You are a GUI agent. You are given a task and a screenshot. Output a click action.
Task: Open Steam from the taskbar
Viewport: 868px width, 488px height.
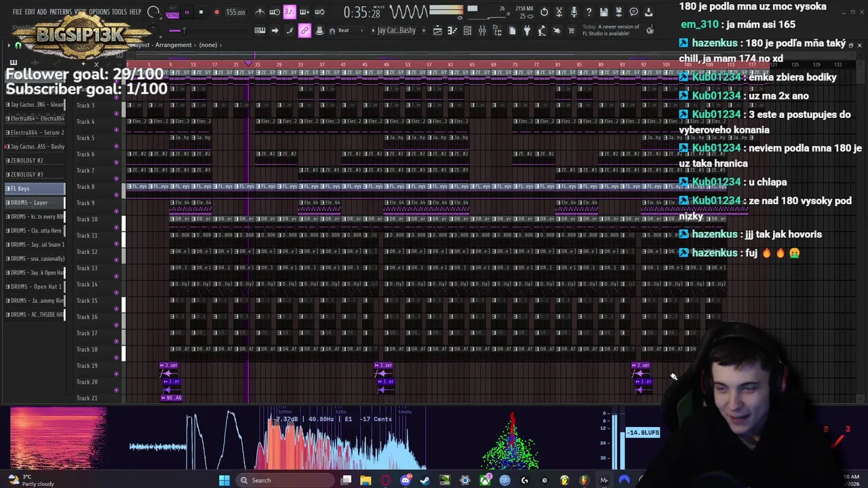click(x=425, y=481)
